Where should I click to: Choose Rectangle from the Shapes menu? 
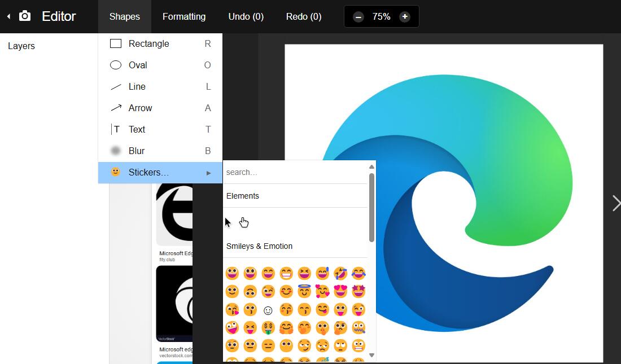click(x=148, y=43)
